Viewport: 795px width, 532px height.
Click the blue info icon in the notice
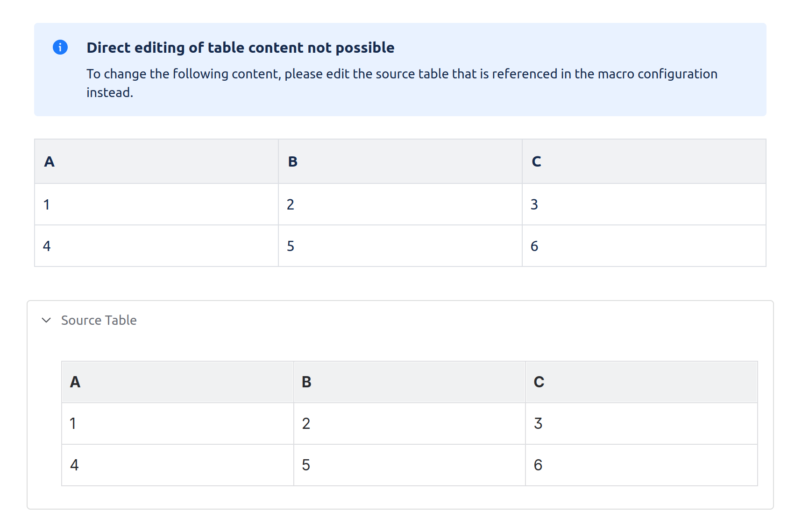point(60,47)
